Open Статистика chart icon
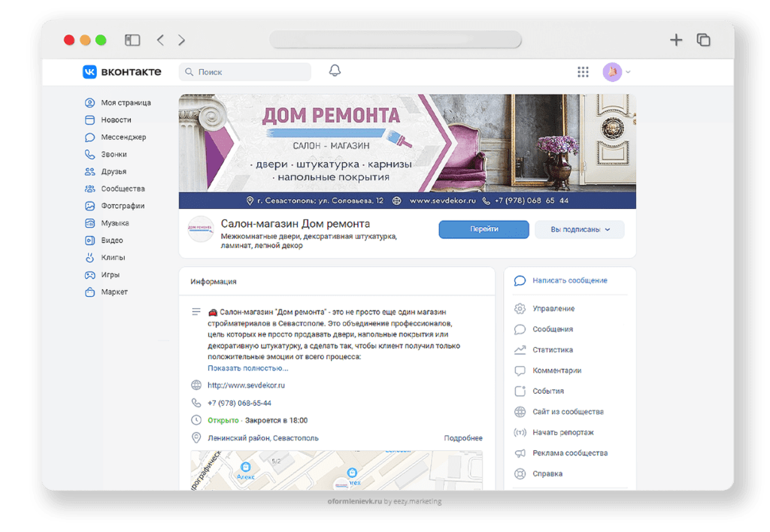Viewport: 770px width, 532px height. (x=520, y=350)
